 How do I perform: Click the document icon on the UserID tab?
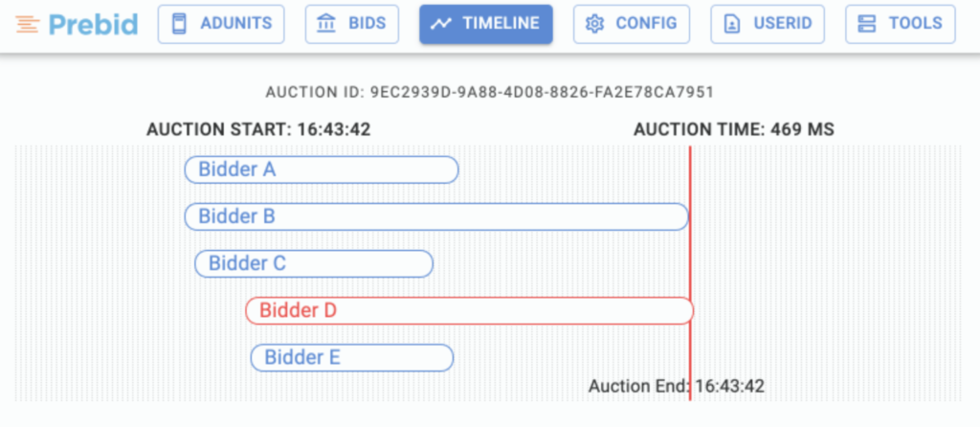click(x=731, y=24)
